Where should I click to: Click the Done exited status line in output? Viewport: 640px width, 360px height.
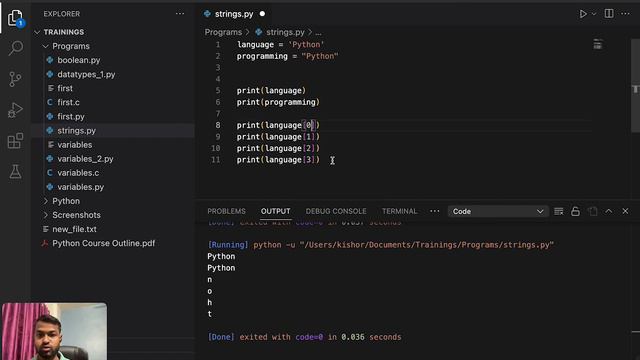tap(304, 337)
